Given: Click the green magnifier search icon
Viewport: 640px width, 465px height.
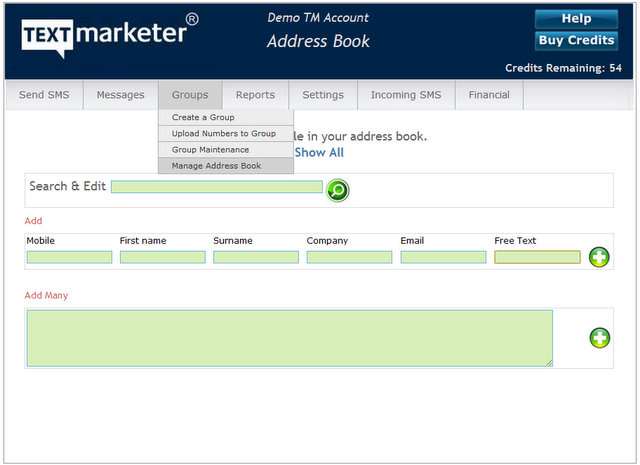Looking at the screenshot, I should click(x=338, y=190).
